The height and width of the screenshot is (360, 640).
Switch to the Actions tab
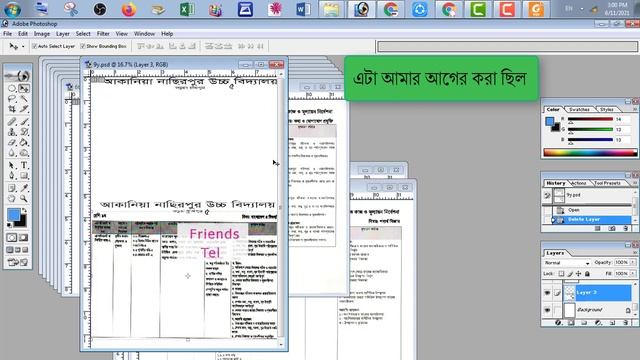[x=578, y=183]
